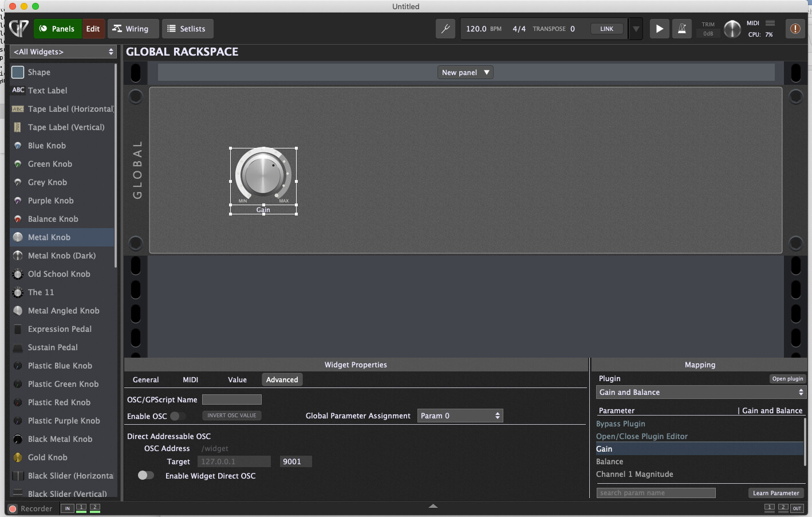Click the Open plugin button

pyautogui.click(x=787, y=378)
